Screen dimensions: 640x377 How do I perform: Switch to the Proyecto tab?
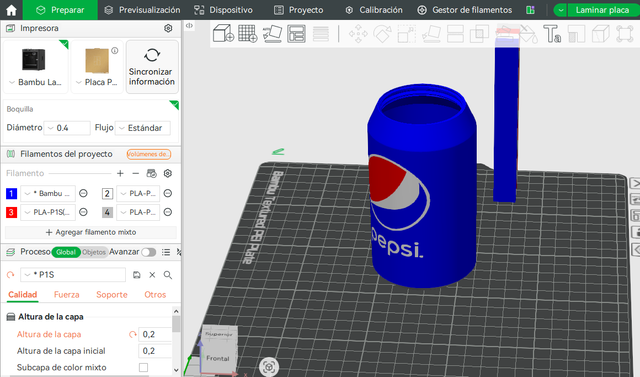298,10
